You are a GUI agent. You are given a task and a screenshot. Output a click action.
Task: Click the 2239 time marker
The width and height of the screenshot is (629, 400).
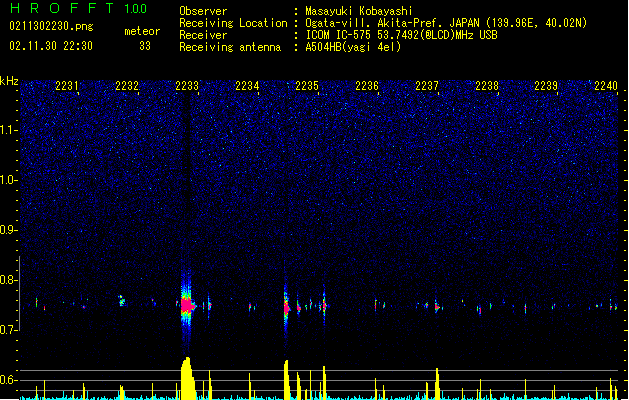click(546, 86)
